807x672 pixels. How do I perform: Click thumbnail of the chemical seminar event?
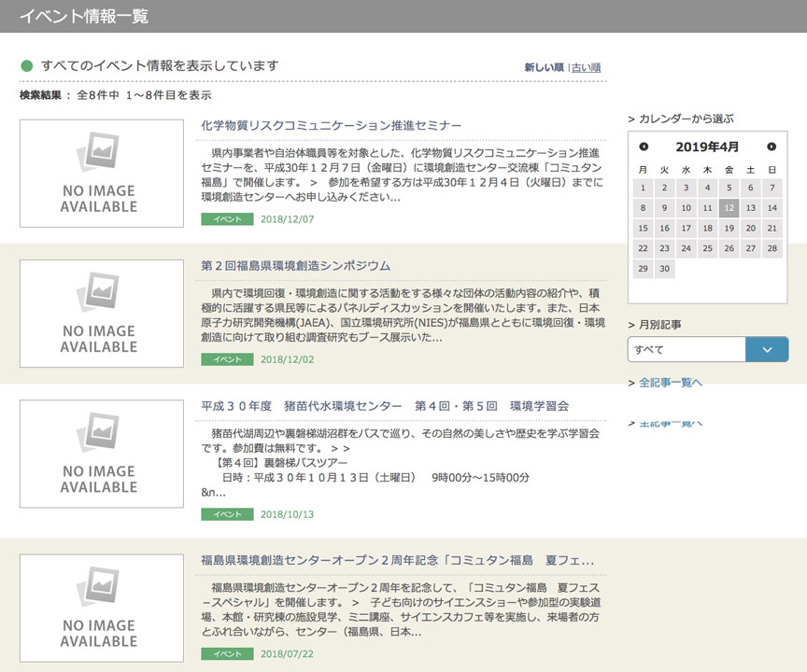pos(102,174)
